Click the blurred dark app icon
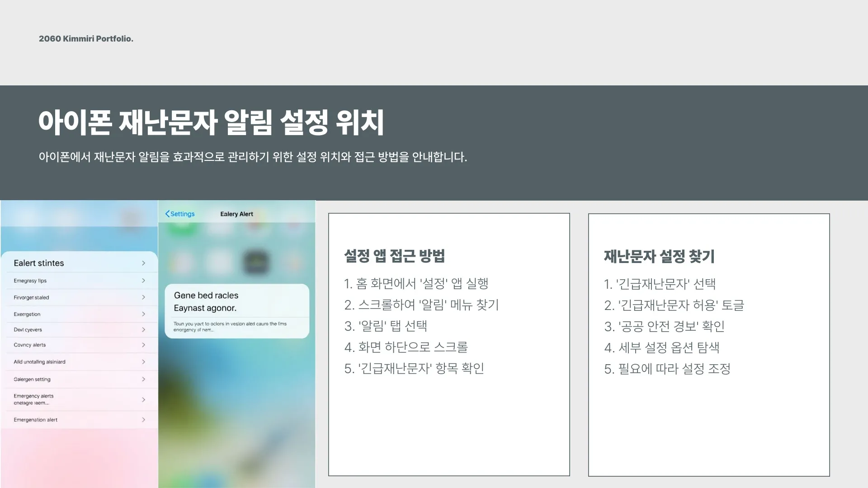This screenshot has height=488, width=868. click(x=256, y=263)
